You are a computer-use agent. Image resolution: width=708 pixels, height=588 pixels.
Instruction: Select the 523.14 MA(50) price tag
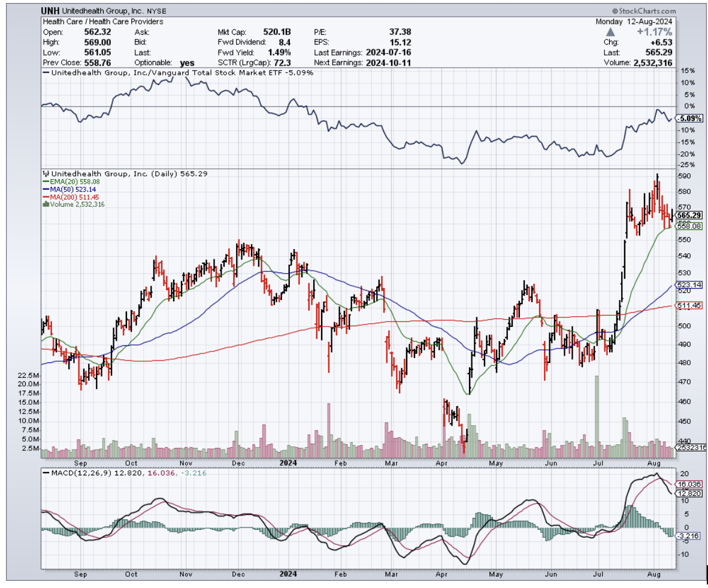[x=689, y=285]
